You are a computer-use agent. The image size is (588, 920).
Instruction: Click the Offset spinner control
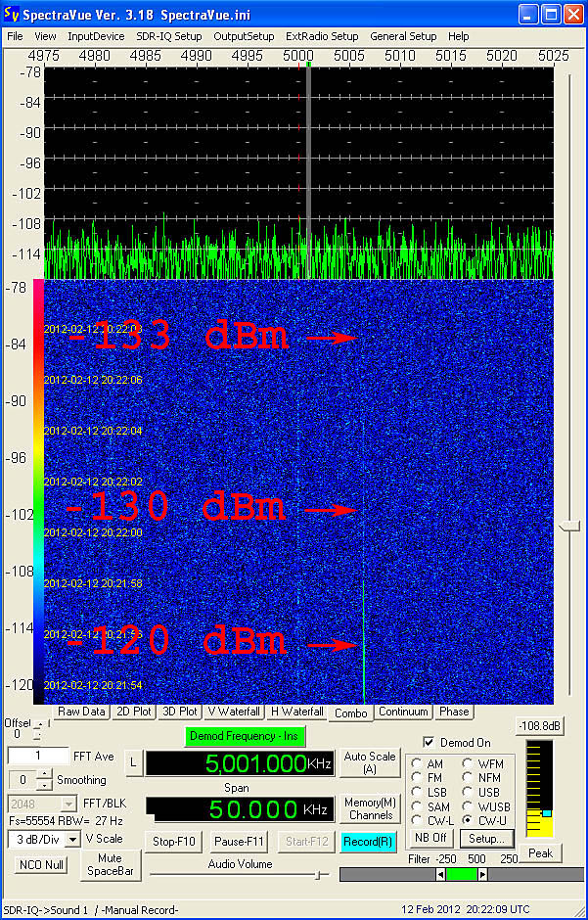coord(39,730)
